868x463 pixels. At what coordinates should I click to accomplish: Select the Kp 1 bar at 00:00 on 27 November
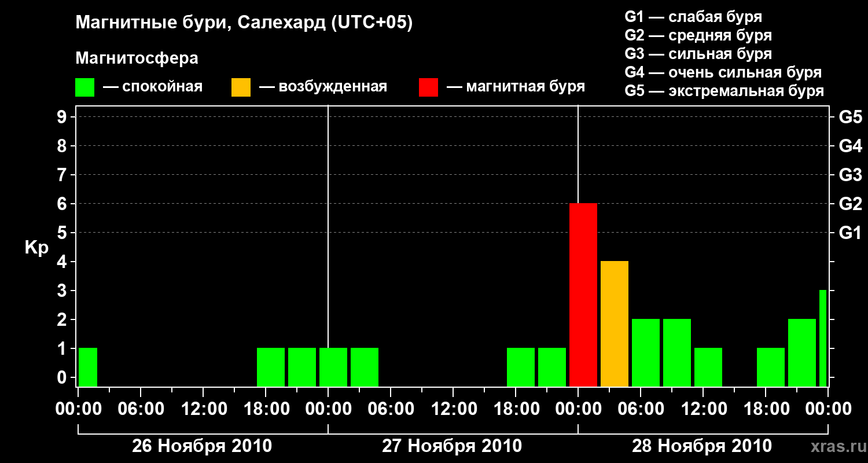[x=333, y=368]
